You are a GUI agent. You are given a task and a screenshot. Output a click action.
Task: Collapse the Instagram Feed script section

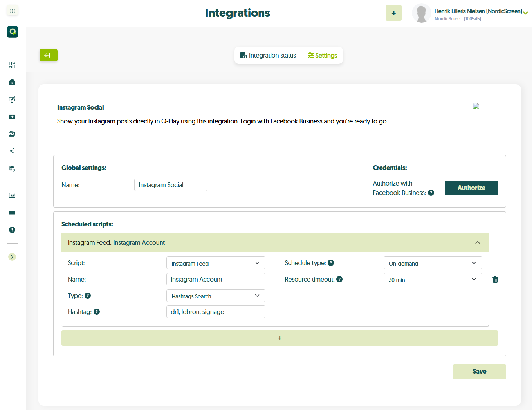tap(477, 242)
